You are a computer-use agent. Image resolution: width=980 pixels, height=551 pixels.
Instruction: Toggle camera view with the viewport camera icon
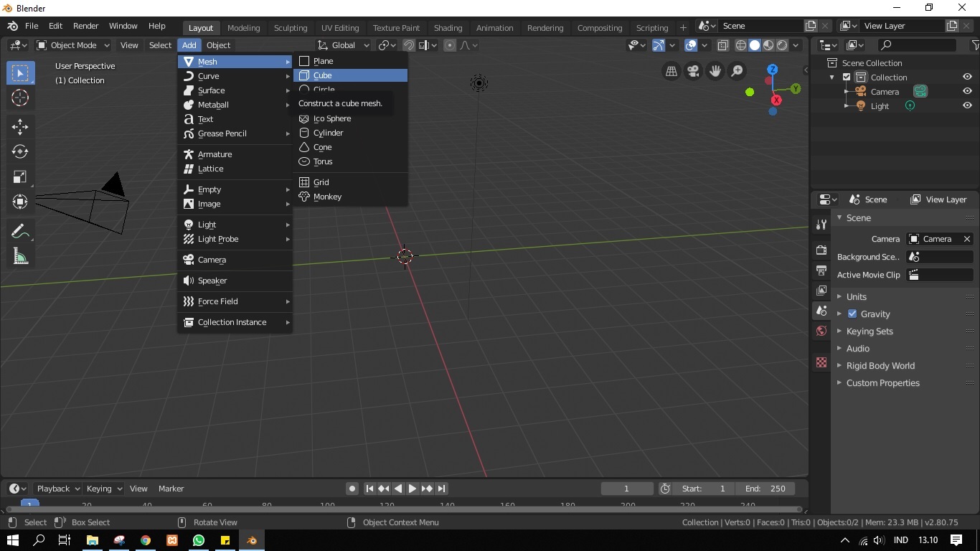tap(693, 71)
